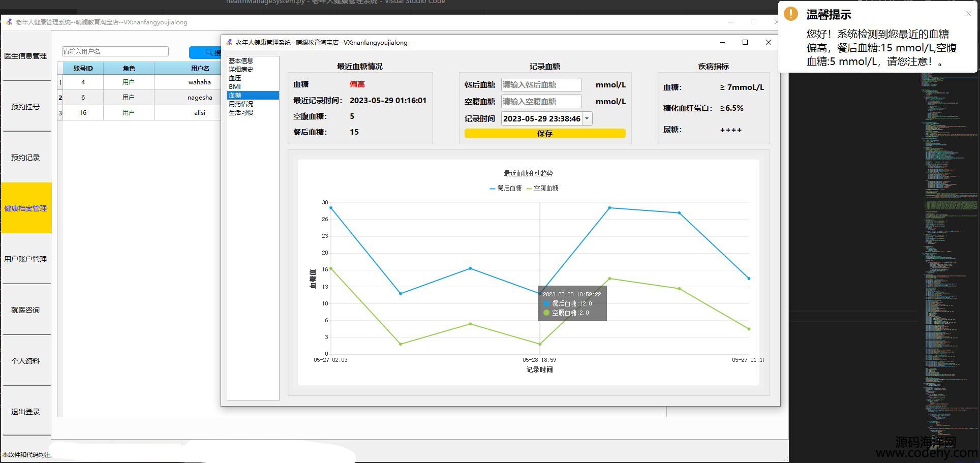Maximize the health record dialog window

click(x=745, y=43)
